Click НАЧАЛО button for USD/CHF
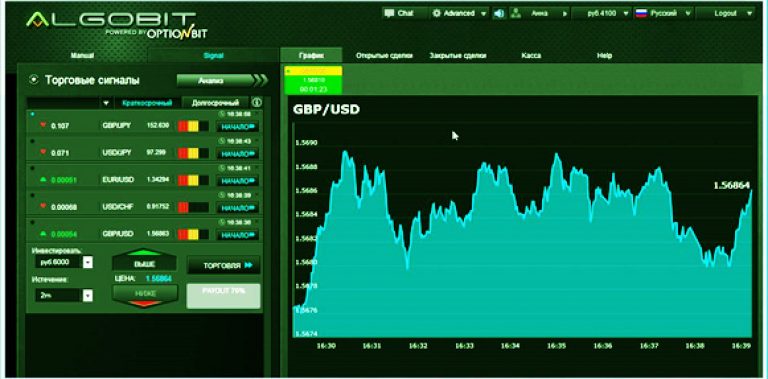This screenshot has width=768, height=379. tap(238, 208)
